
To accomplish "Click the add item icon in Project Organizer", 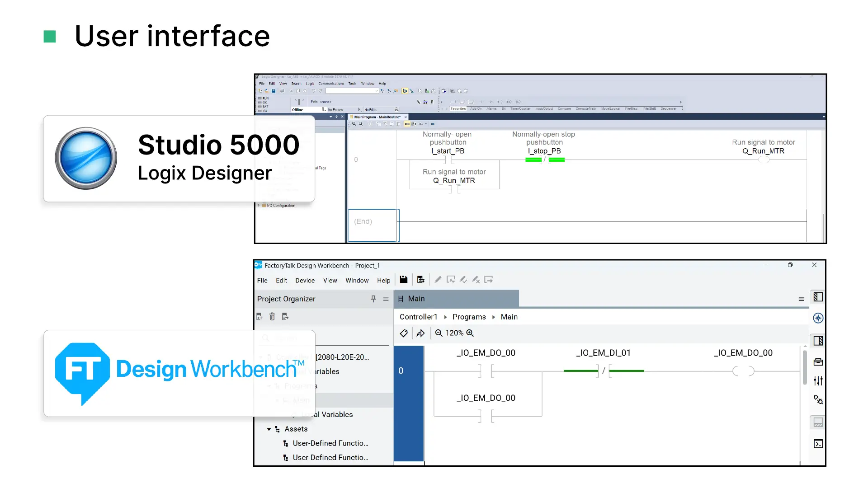I will tap(259, 317).
